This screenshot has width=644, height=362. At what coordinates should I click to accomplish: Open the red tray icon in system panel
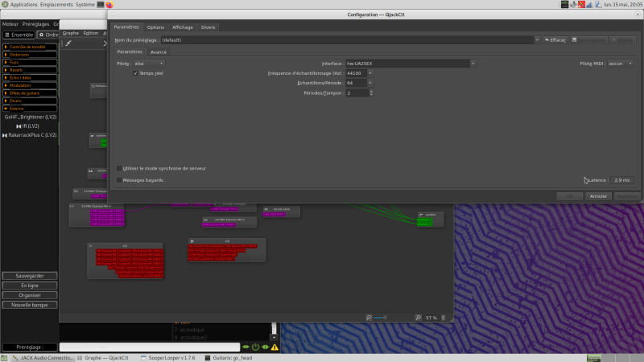coord(581,5)
